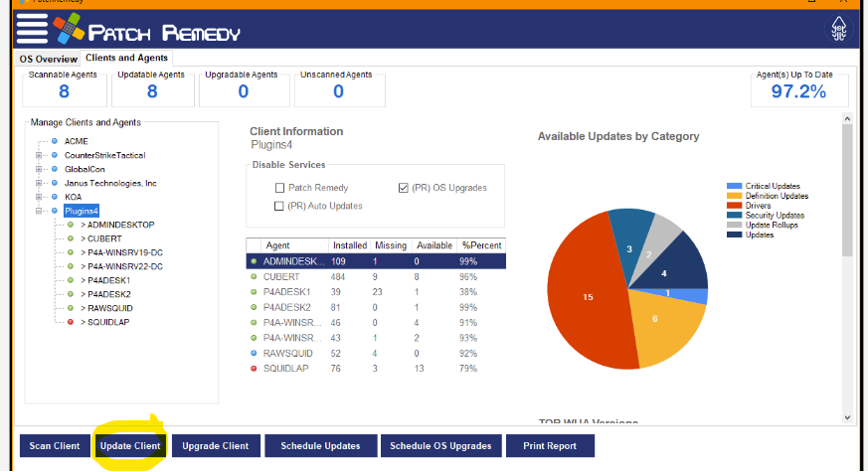The width and height of the screenshot is (868, 472).
Task: Sort table by the Missing column header
Action: [x=390, y=245]
